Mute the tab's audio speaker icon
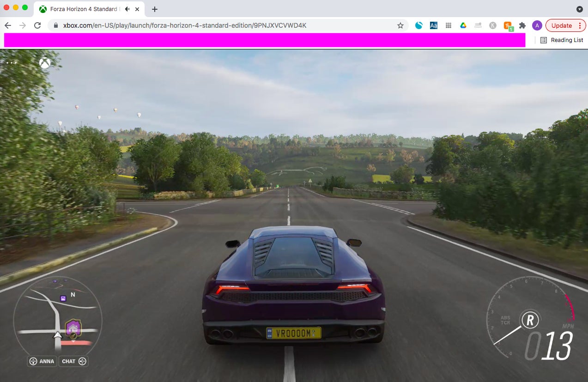The image size is (588, 382). click(x=127, y=9)
